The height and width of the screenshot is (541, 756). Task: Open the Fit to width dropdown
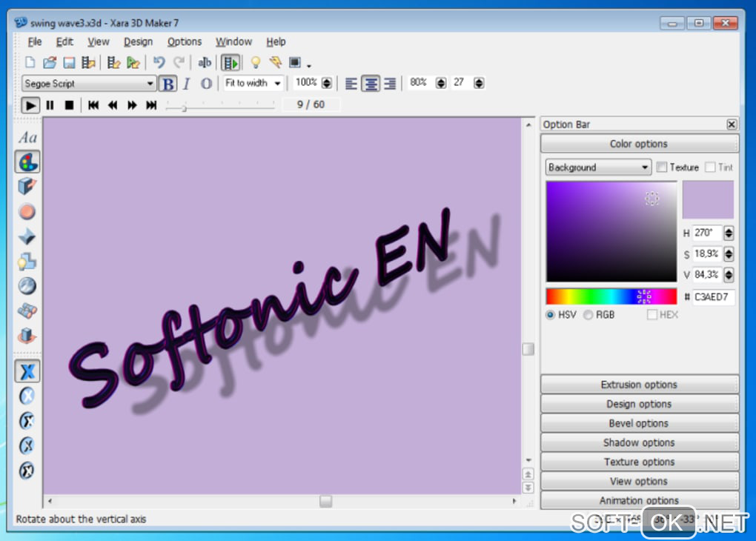(253, 84)
